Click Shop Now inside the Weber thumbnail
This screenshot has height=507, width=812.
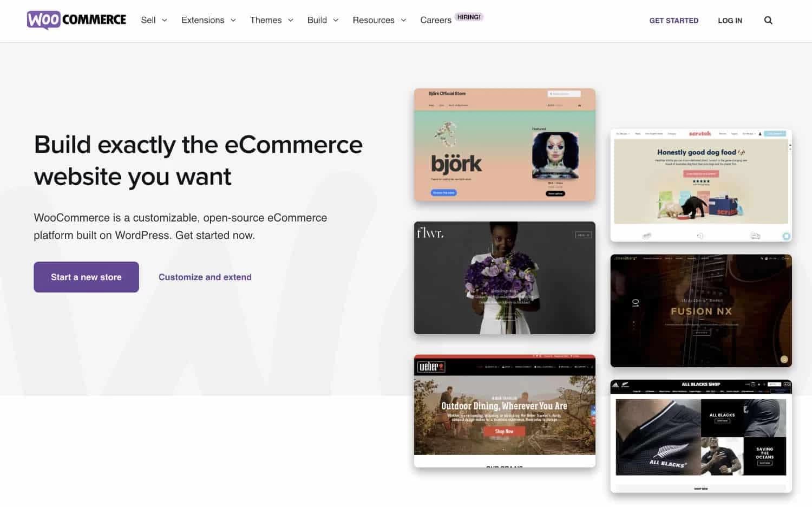tap(504, 431)
